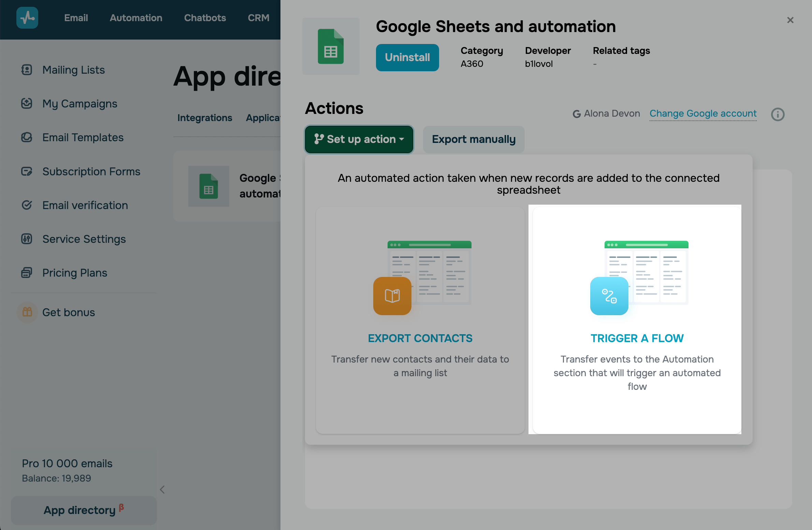Click the Balance: 19,989 text
The height and width of the screenshot is (530, 812).
tap(57, 478)
